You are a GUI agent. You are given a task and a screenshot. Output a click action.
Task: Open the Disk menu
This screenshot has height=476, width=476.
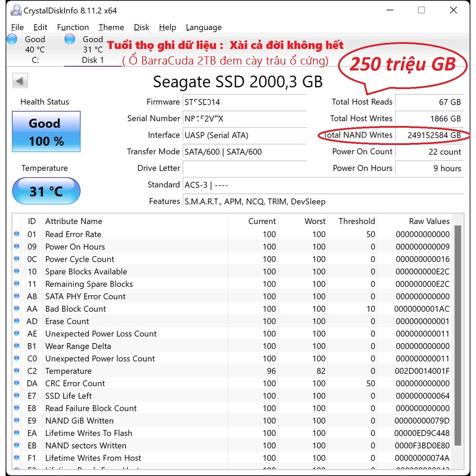(x=141, y=27)
